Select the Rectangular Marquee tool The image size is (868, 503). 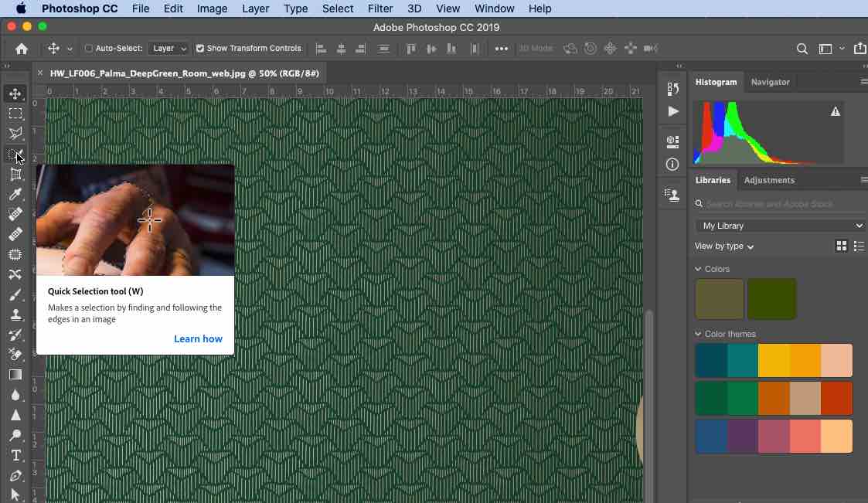[15, 114]
